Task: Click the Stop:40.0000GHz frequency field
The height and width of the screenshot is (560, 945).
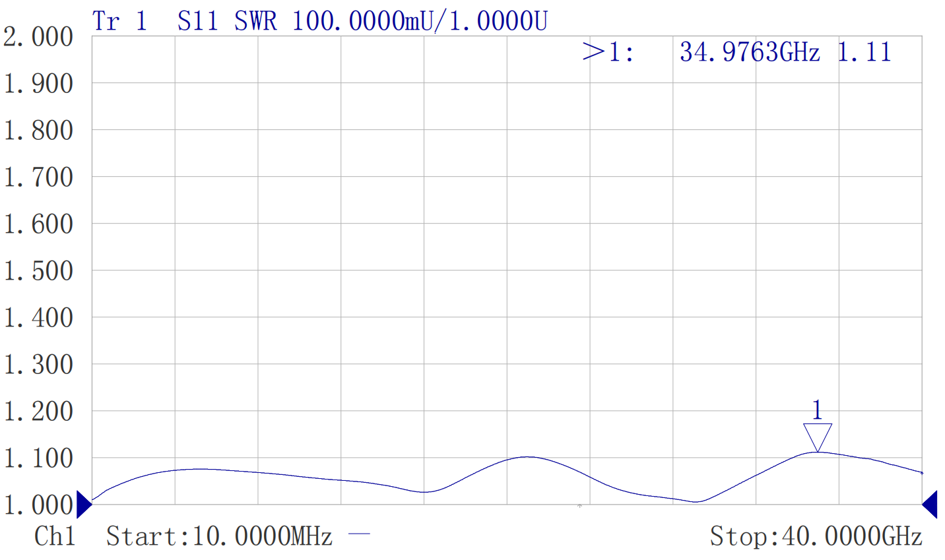Action: [816, 536]
